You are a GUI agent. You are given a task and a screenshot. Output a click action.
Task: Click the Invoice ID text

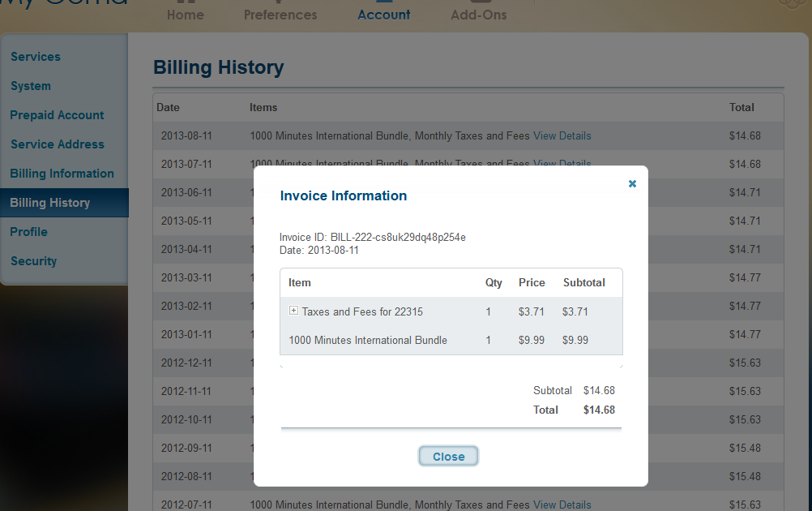tap(372, 238)
